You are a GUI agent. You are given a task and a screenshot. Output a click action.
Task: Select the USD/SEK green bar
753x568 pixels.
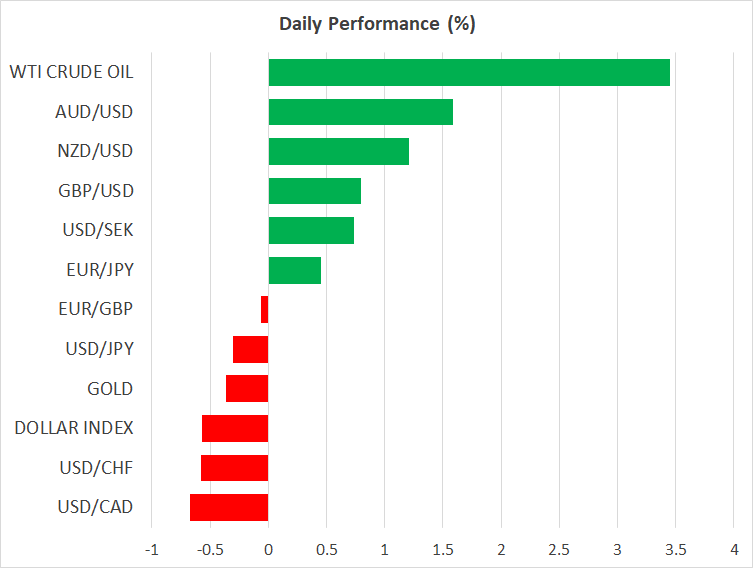coord(311,230)
